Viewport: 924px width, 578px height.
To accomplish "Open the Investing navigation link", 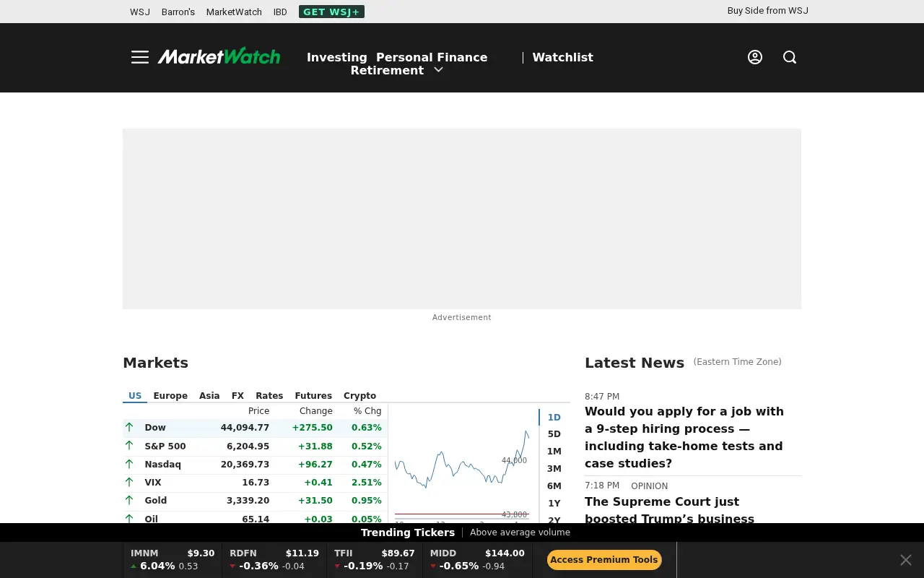I will pyautogui.click(x=337, y=57).
